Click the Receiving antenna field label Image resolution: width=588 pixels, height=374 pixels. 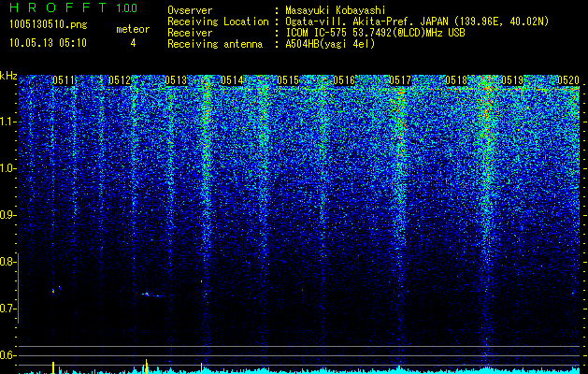(x=215, y=44)
